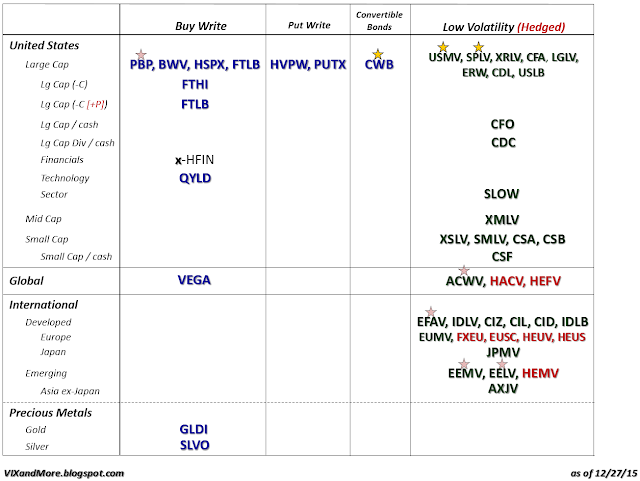Select the JPMV ticker
The image size is (640, 481).
coord(503,352)
